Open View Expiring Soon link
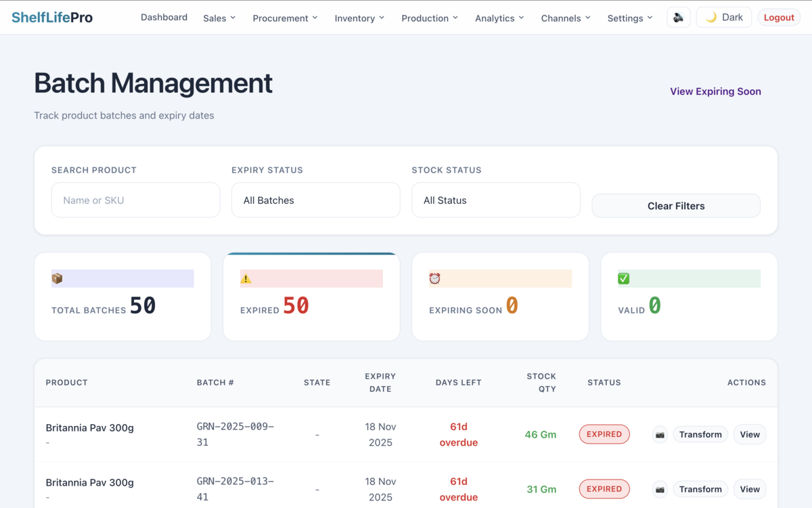The image size is (812, 508). coord(715,91)
